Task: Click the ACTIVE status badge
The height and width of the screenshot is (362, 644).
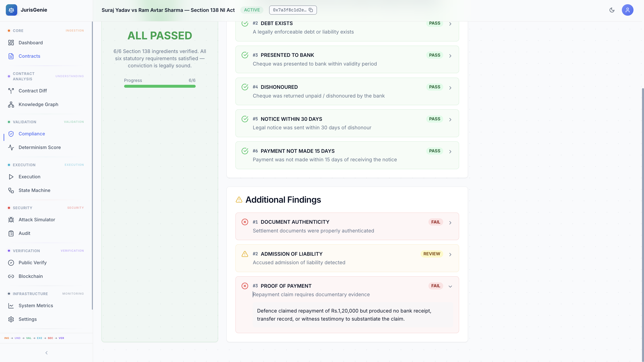Action: point(252,10)
